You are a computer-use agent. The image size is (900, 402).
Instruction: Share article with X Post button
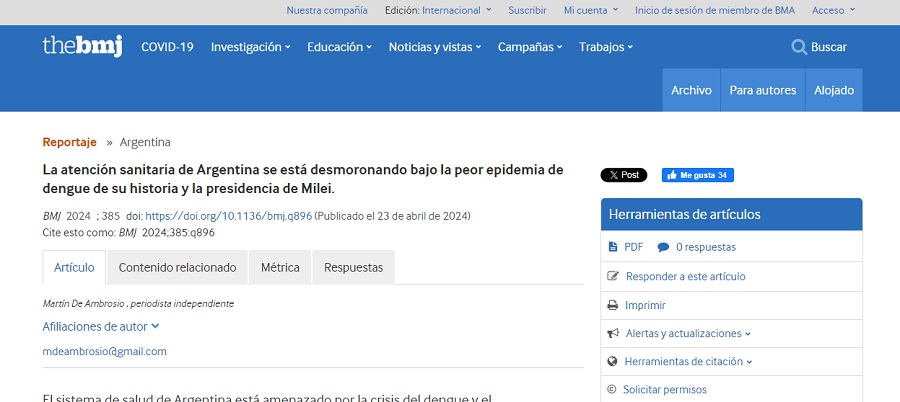point(623,175)
